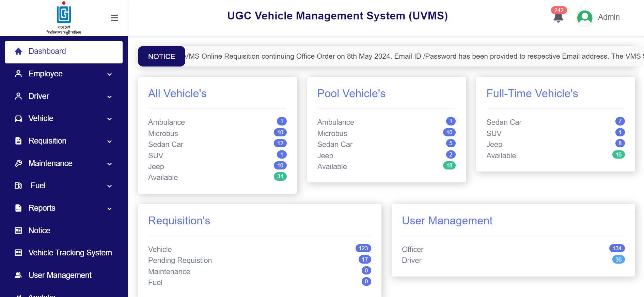
Task: Expand the Reports menu chevron
Action: (x=110, y=209)
